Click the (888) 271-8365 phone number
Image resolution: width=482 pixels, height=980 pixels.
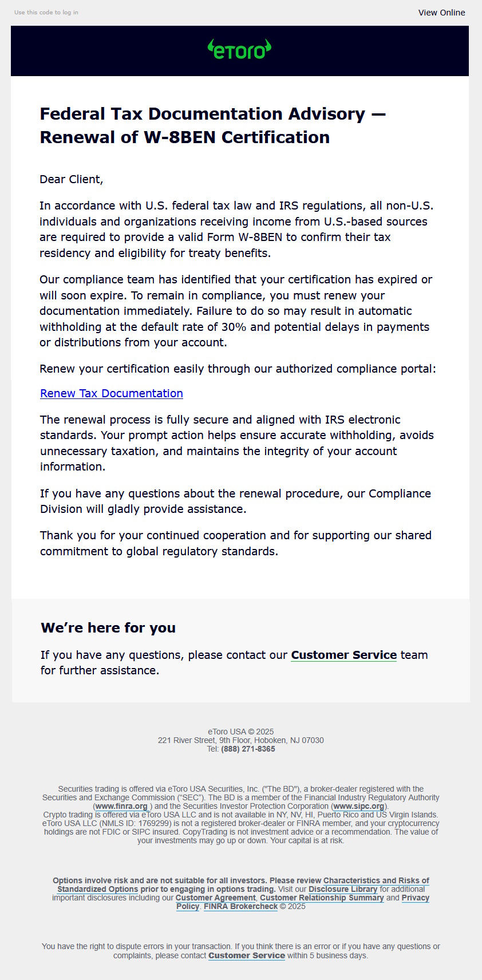click(248, 749)
